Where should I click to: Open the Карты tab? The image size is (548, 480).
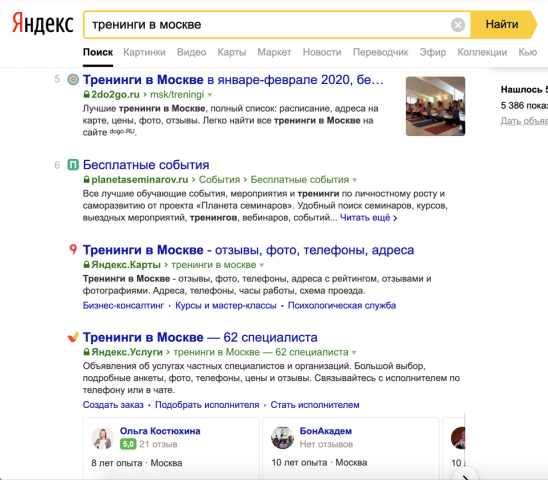point(232,52)
